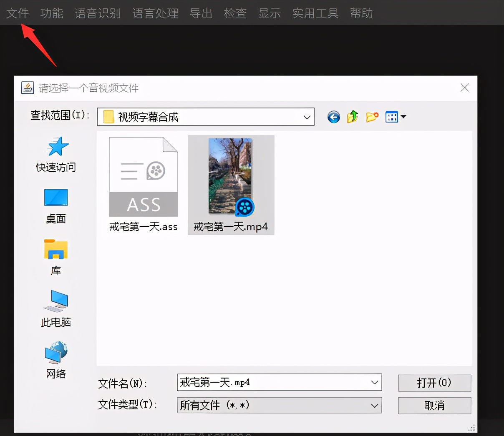Expand the 查找范围 folder dropdown

tap(307, 117)
